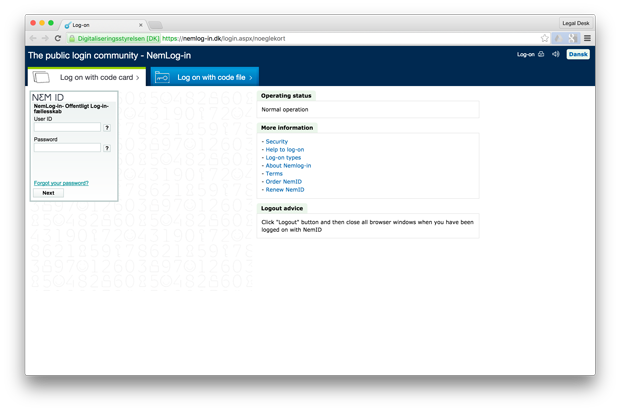Viewport: 620px width, 411px height.
Task: Open the Security link
Action: 277,141
